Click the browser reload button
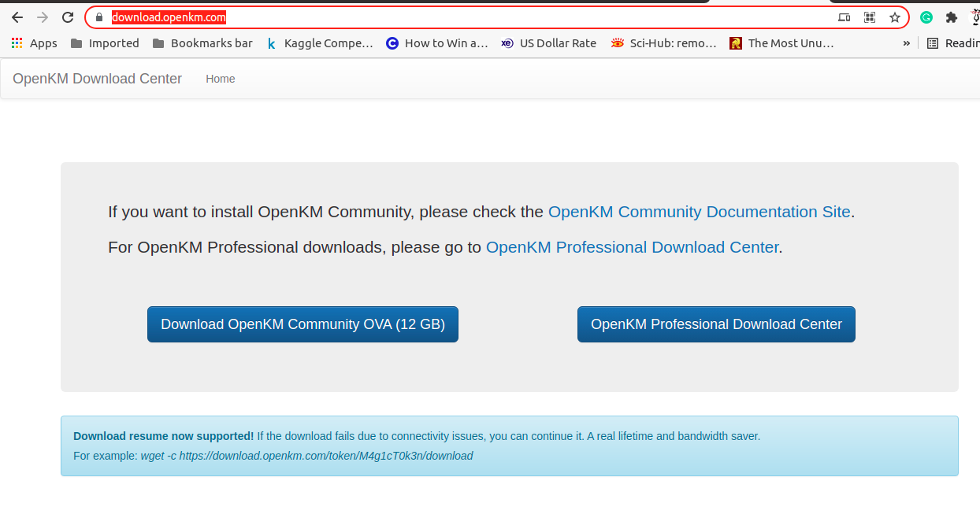The width and height of the screenshot is (980, 514). (67, 17)
